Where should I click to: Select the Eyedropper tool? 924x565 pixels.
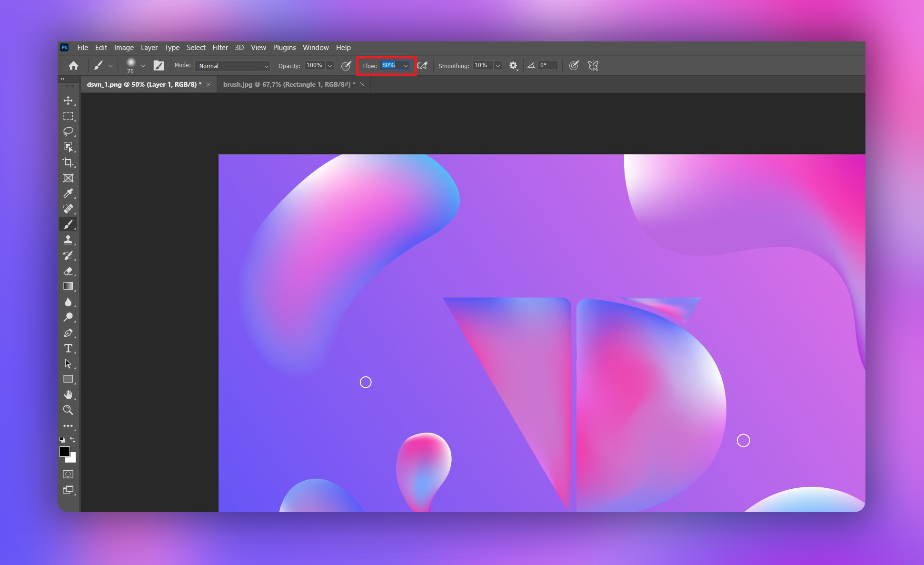[x=68, y=193]
